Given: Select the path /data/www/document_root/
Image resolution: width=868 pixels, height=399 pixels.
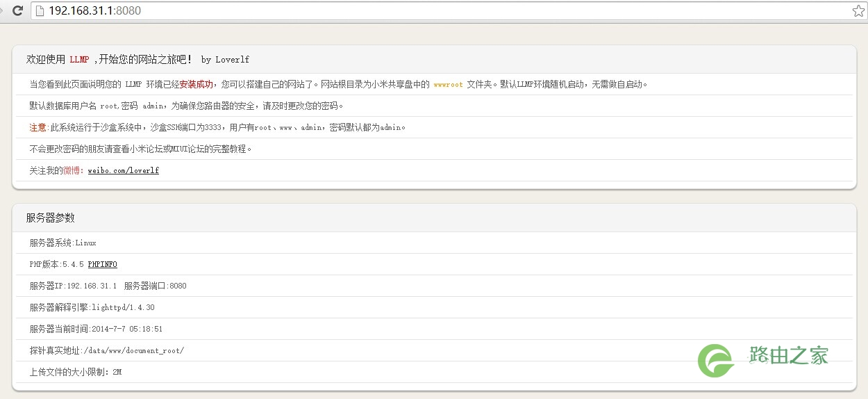Looking at the screenshot, I should 134,351.
